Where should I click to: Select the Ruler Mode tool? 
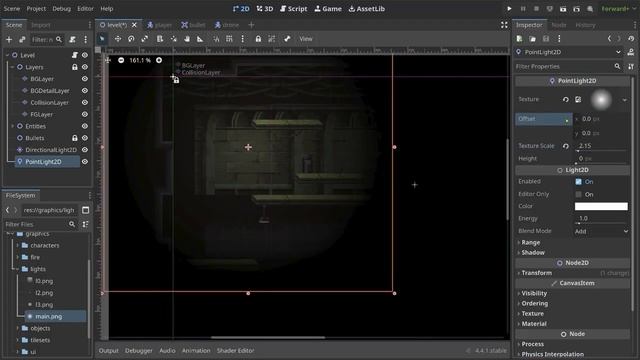200,39
